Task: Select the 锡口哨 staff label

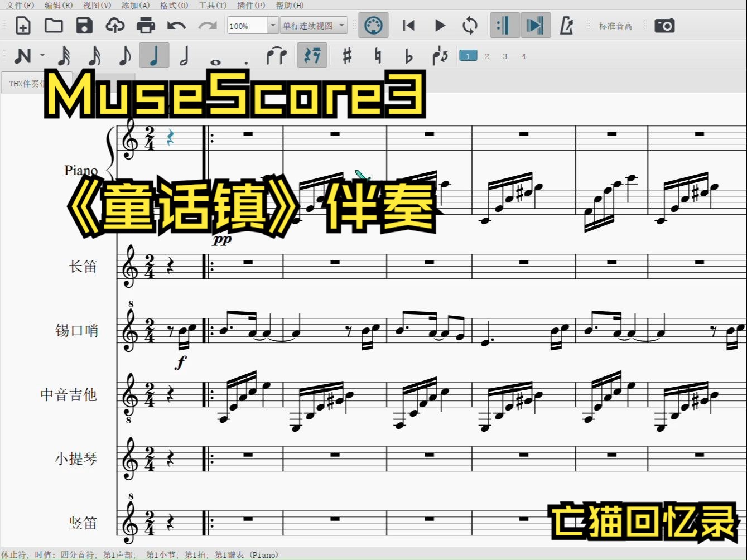Action: [76, 331]
